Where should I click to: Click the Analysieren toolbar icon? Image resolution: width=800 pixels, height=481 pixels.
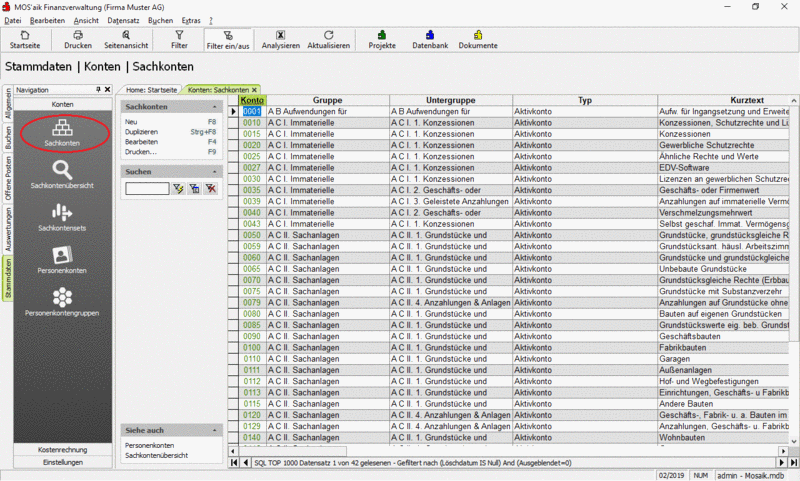[281, 40]
